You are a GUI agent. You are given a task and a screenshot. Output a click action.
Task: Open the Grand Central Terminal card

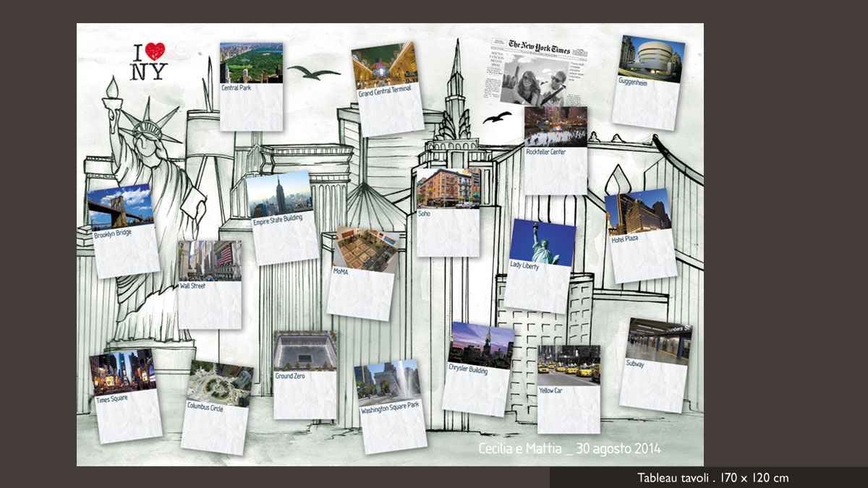(x=388, y=92)
